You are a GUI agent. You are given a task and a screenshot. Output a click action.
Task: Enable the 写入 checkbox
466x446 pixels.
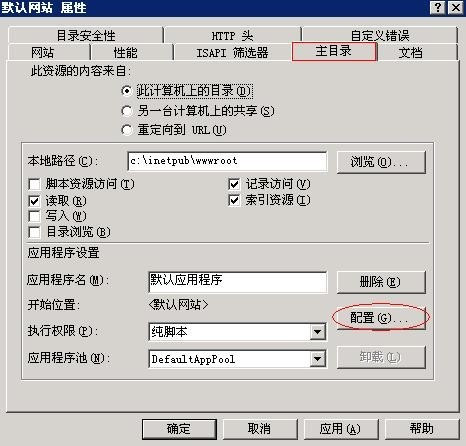click(x=34, y=216)
